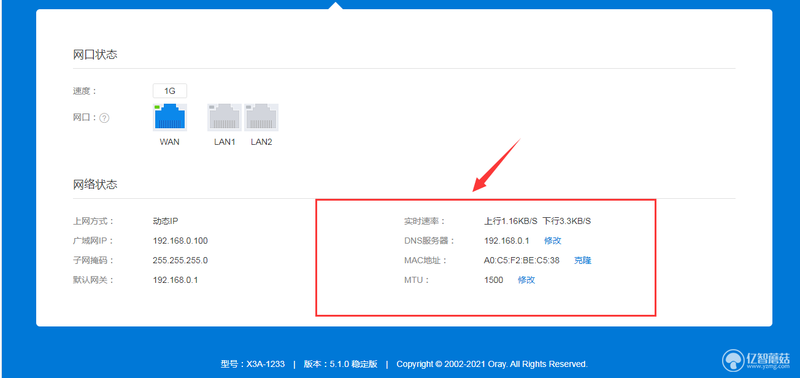Open the help question mark beside 网口
The width and height of the screenshot is (800, 378).
pos(104,118)
